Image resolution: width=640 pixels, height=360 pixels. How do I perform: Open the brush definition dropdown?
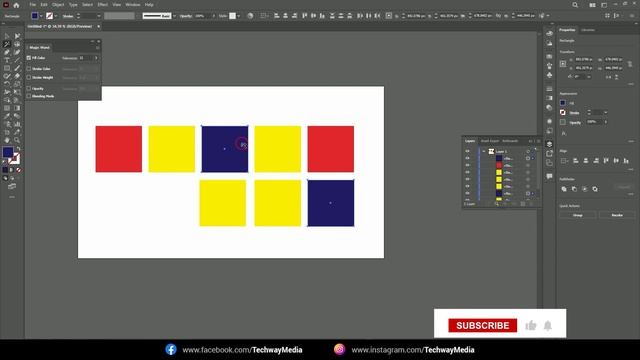174,16
